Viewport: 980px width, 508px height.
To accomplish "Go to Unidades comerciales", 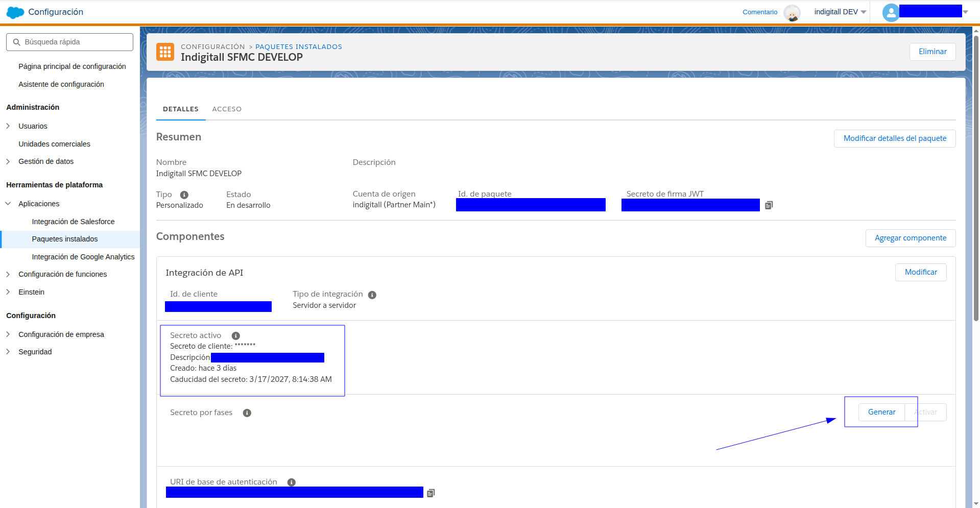I will tap(54, 144).
